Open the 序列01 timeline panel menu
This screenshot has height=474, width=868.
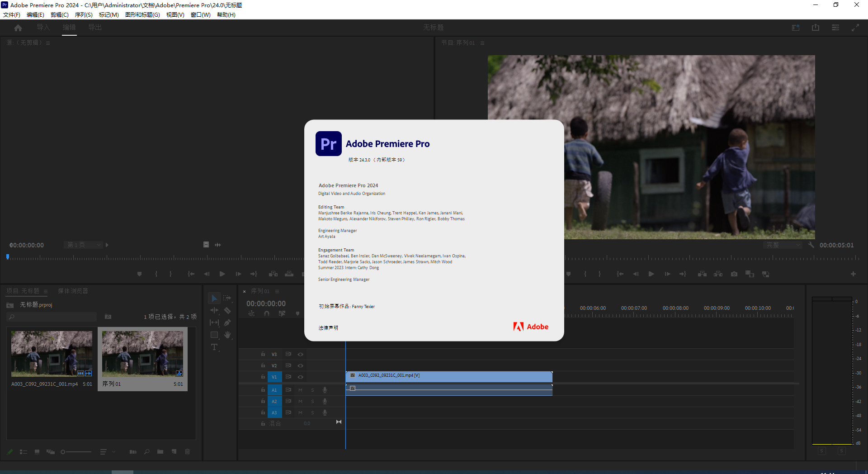click(277, 291)
